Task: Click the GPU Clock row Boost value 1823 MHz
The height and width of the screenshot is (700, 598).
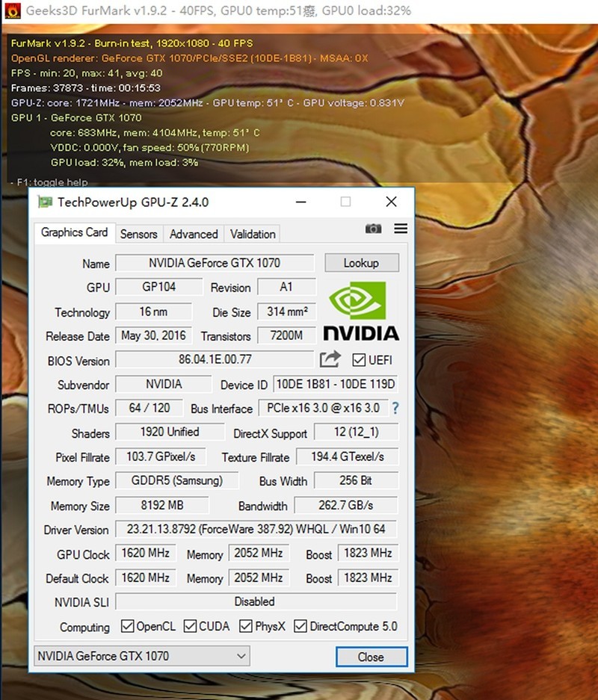Action: [368, 553]
